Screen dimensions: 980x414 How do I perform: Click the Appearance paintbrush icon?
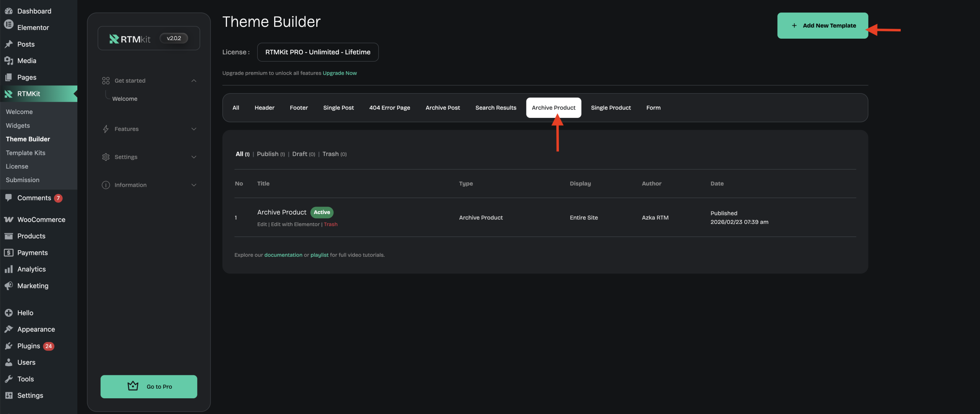point(8,329)
